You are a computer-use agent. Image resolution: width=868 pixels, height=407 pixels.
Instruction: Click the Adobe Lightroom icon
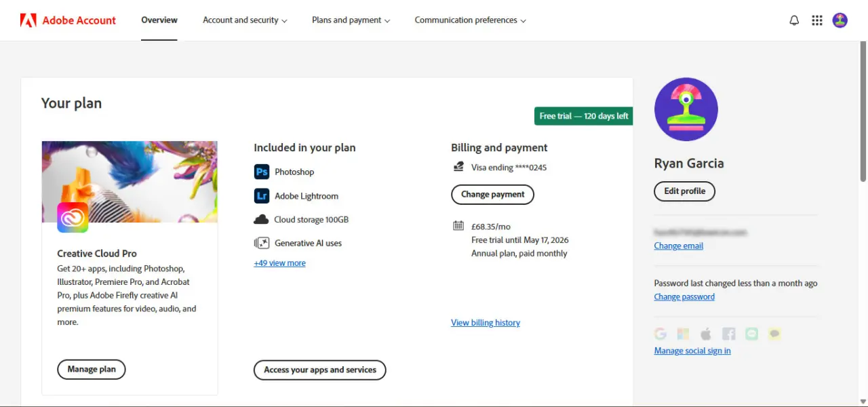coord(262,195)
